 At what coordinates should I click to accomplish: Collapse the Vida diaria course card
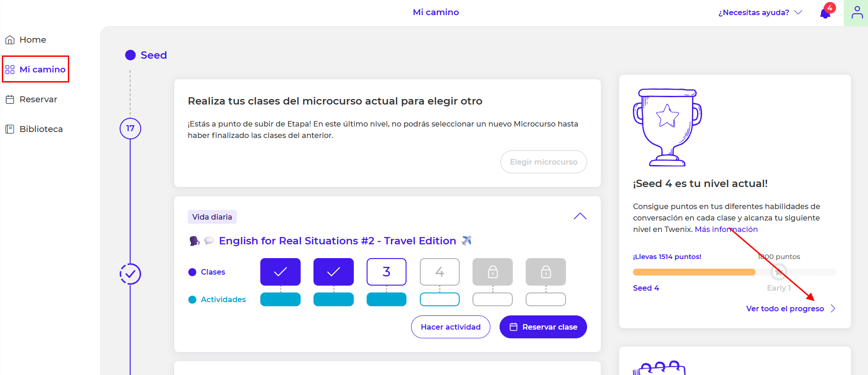580,216
